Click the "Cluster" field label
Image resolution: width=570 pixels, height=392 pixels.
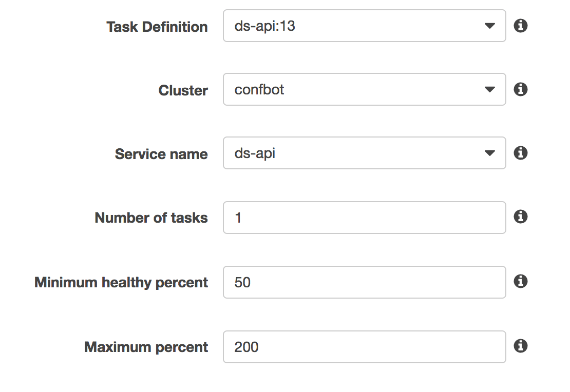click(x=183, y=90)
